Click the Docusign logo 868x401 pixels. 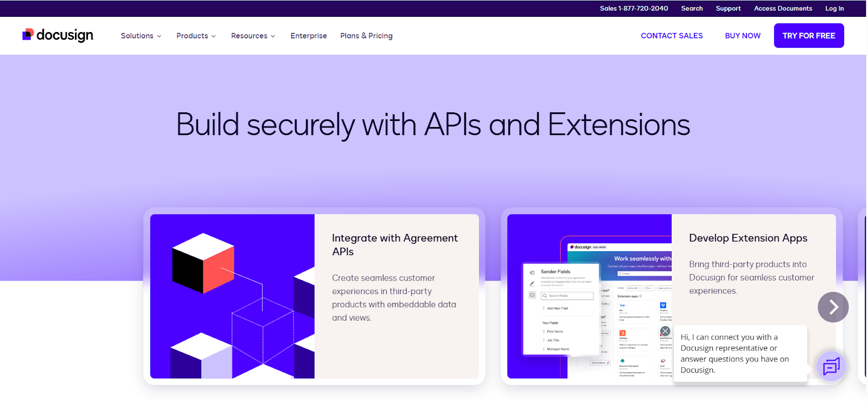pyautogui.click(x=58, y=35)
